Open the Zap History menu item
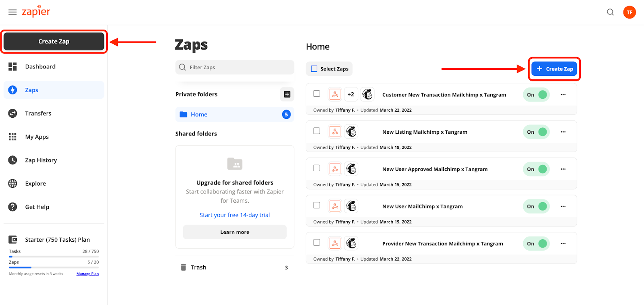 tap(54, 160)
